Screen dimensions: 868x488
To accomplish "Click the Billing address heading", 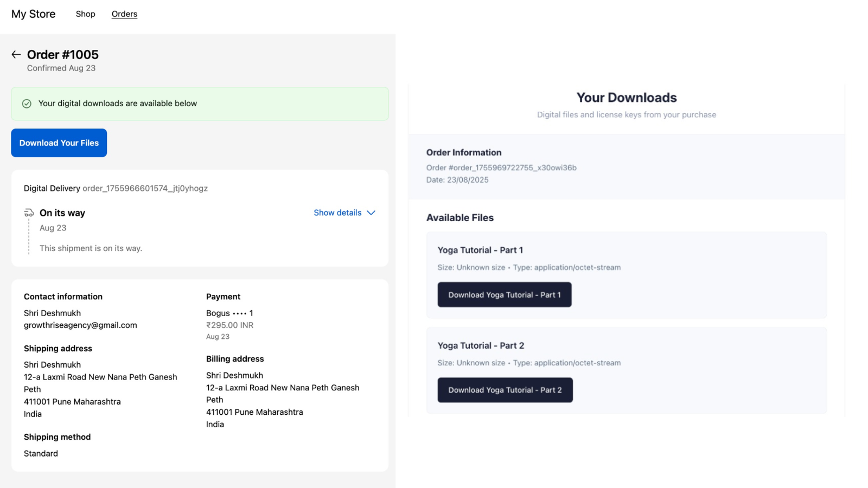I will (x=235, y=359).
